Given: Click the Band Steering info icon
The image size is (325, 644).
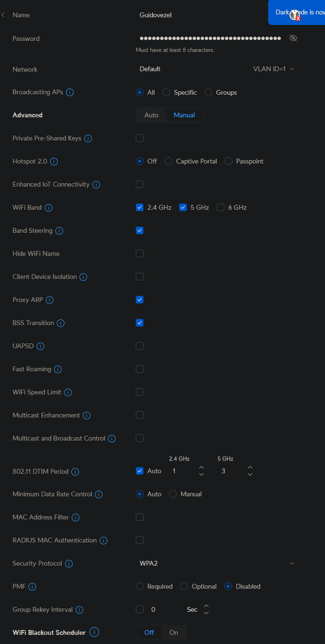Looking at the screenshot, I should coord(59,231).
